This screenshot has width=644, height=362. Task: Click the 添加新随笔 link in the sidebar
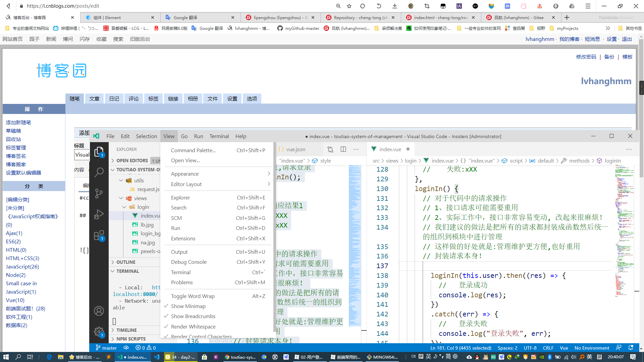(18, 122)
